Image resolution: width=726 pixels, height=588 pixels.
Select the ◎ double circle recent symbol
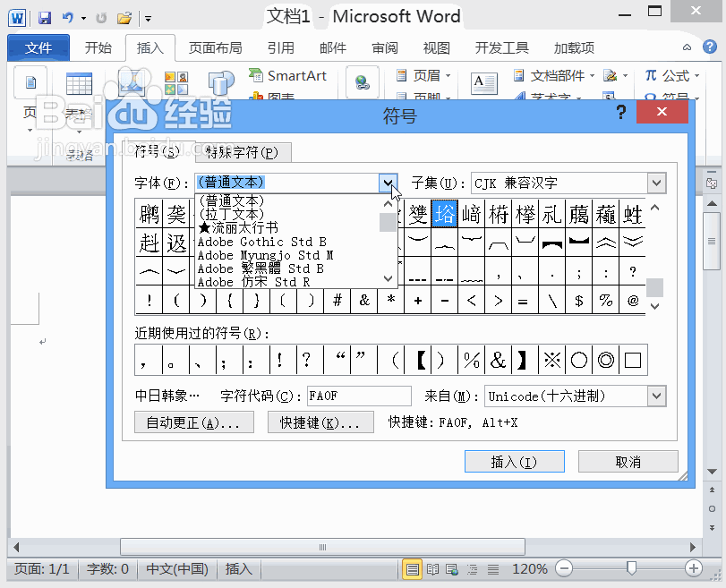[606, 360]
